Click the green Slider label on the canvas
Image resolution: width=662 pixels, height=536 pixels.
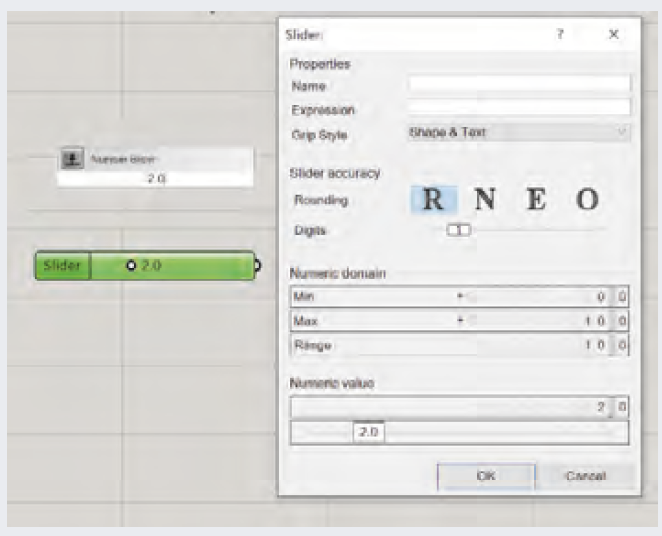coord(63,266)
